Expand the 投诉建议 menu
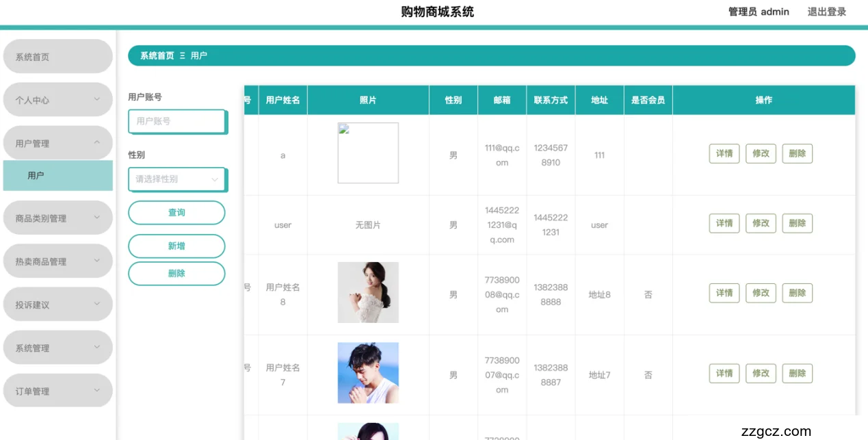The width and height of the screenshot is (868, 440). 57,305
